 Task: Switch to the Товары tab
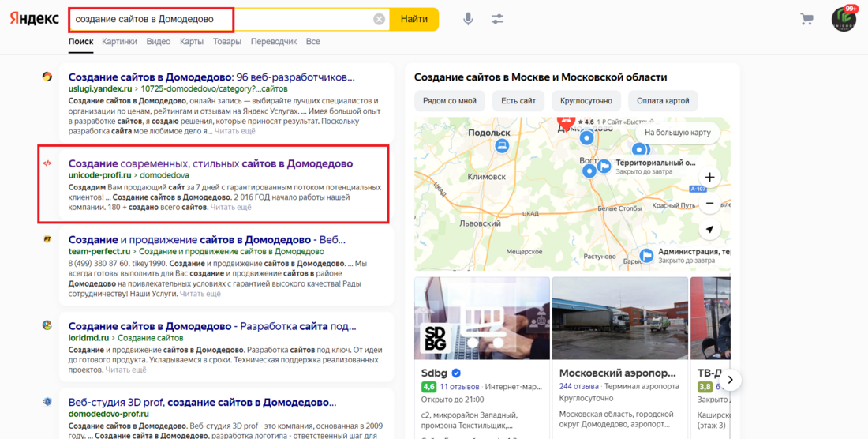click(227, 42)
